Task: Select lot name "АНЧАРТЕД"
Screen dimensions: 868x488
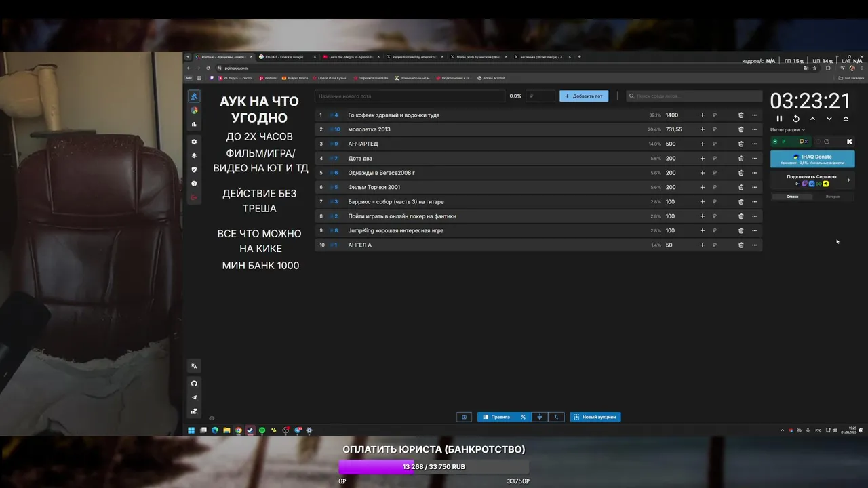Action: pos(363,144)
